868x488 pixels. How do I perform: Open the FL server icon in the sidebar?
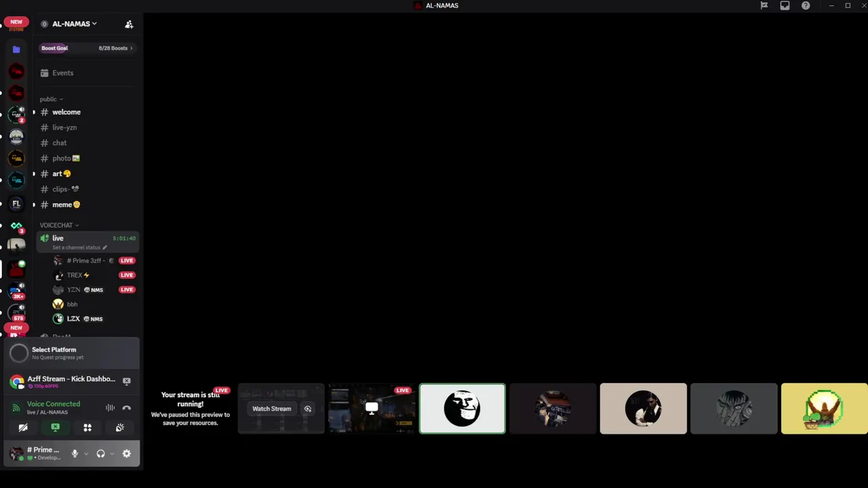16,203
